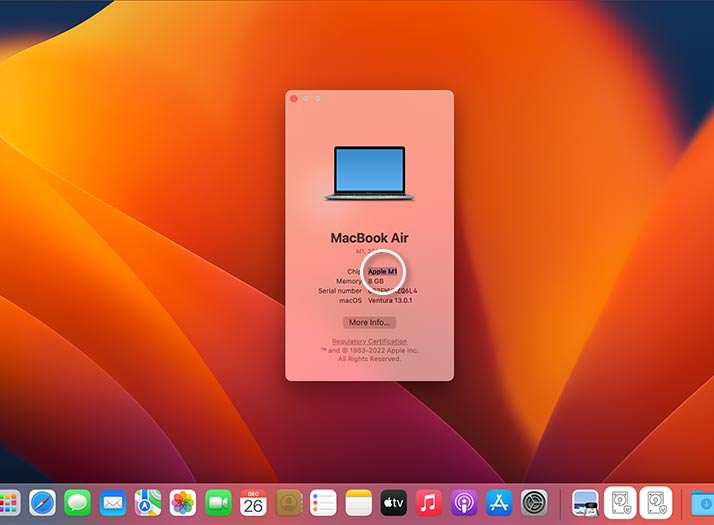The image size is (714, 525).
Task: Open Calendar showing Dec 26
Action: [253, 503]
